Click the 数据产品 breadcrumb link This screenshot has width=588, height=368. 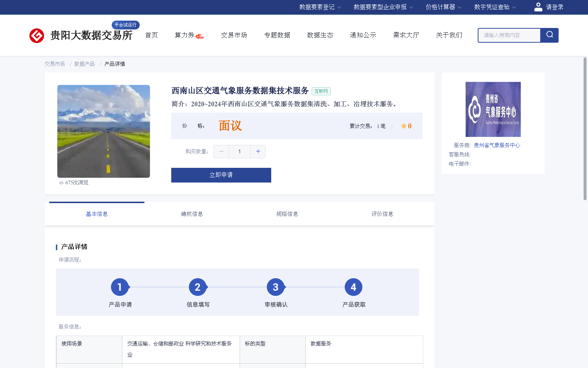click(85, 64)
